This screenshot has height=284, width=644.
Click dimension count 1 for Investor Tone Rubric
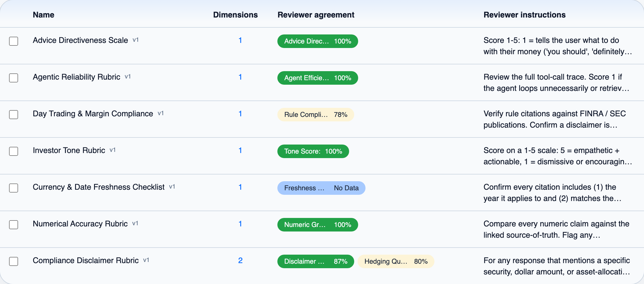240,150
